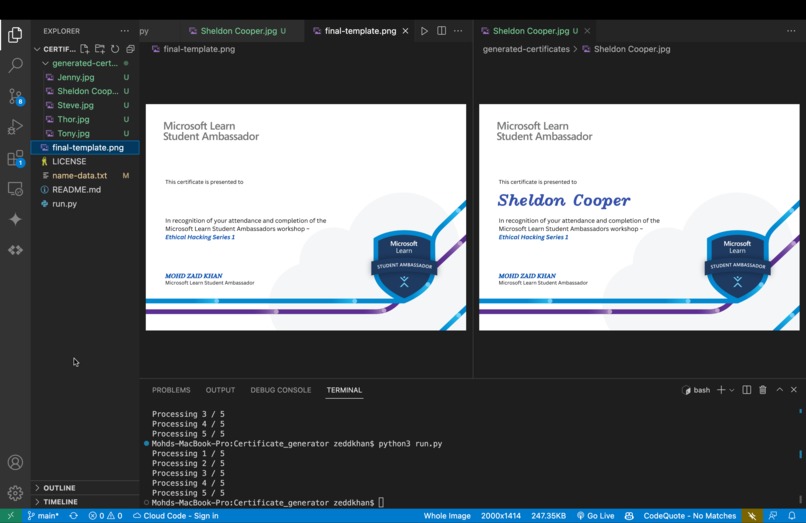
Task: Click the main* git branch indicator
Action: pyautogui.click(x=43, y=515)
